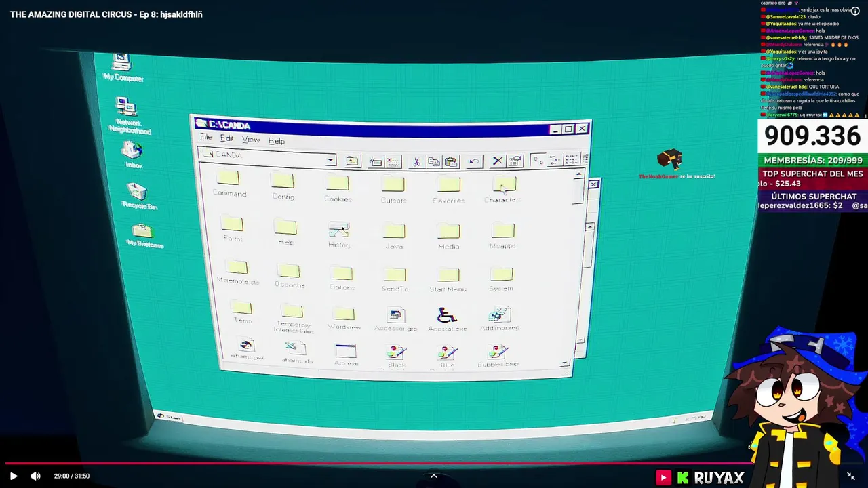Click the Map Network Drive toolbar icon
The width and height of the screenshot is (868, 488).
pos(376,161)
